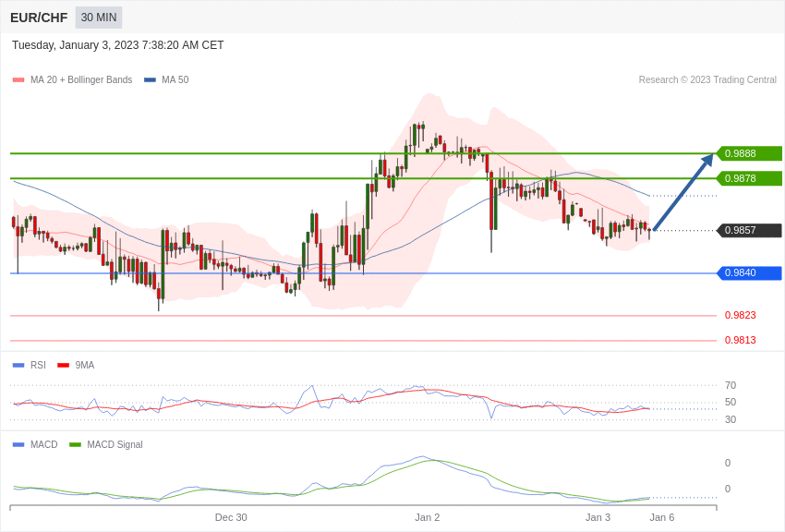785x532 pixels.
Task: Click the RSI legend label
Action: pos(38,366)
